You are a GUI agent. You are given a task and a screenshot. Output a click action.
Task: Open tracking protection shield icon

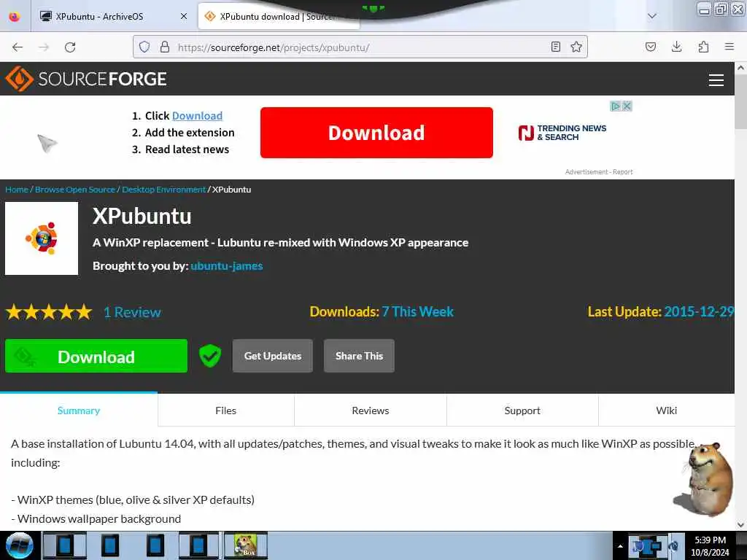144,47
